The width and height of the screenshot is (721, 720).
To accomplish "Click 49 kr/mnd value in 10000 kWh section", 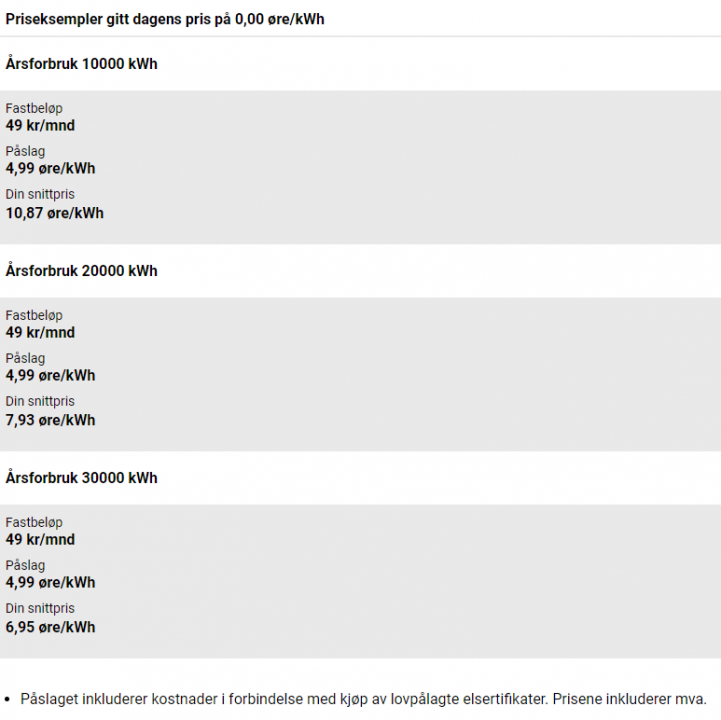I will (40, 125).
